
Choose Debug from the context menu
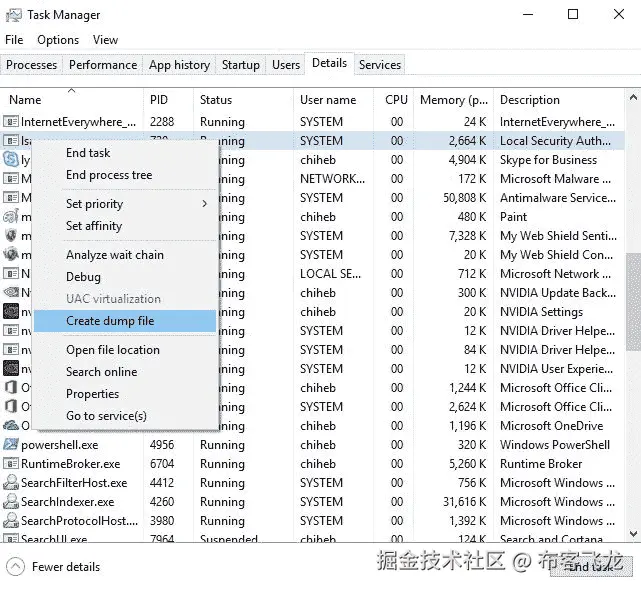point(83,277)
